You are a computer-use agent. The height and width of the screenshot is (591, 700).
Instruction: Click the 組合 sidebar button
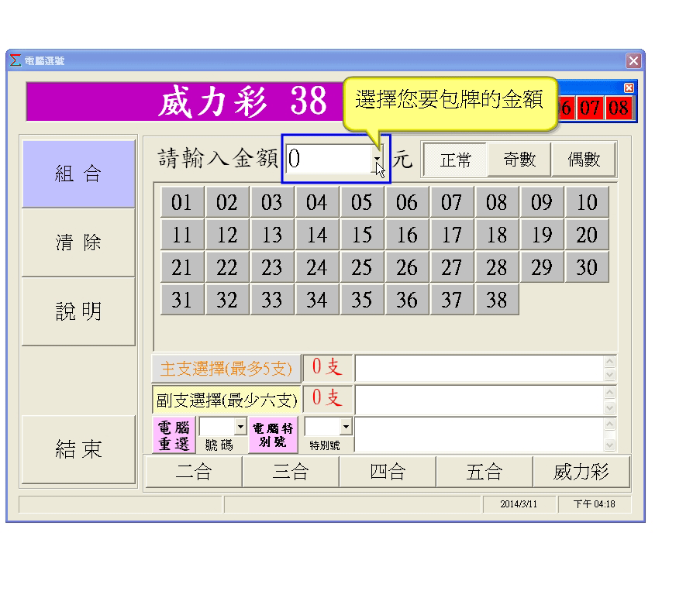[x=78, y=174]
